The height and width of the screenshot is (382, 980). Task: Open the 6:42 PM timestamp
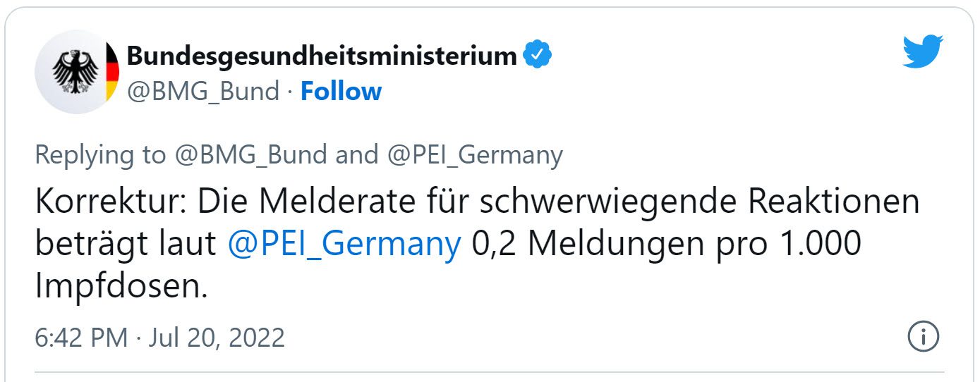point(81,338)
